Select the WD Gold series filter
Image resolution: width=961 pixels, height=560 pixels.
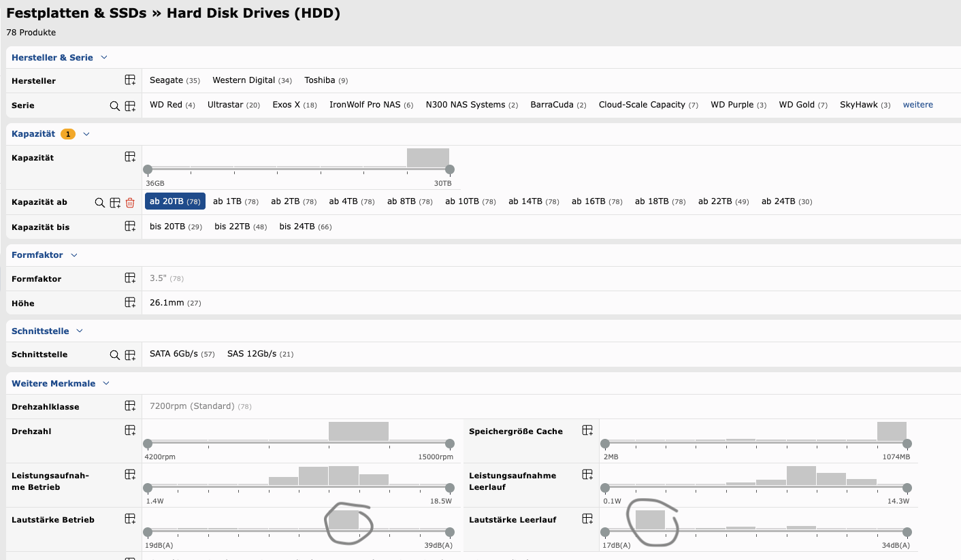pyautogui.click(x=803, y=105)
